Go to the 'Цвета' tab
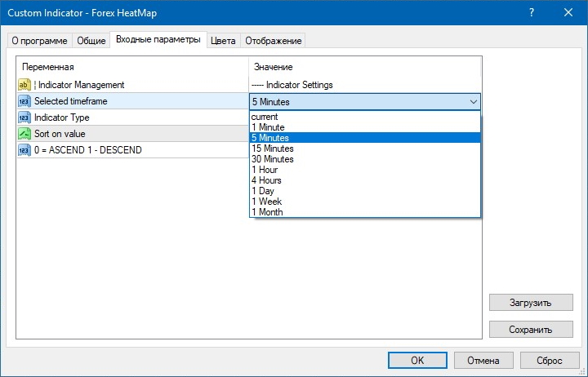Viewport: 588px width, 377px height. (x=223, y=41)
